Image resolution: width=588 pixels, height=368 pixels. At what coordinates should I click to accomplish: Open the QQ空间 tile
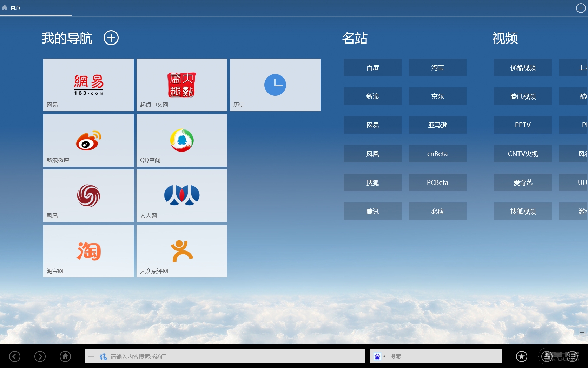(x=182, y=140)
